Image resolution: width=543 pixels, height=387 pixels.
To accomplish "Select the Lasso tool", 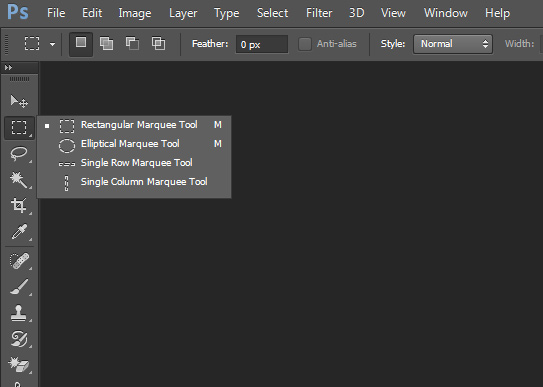I will 19,154.
